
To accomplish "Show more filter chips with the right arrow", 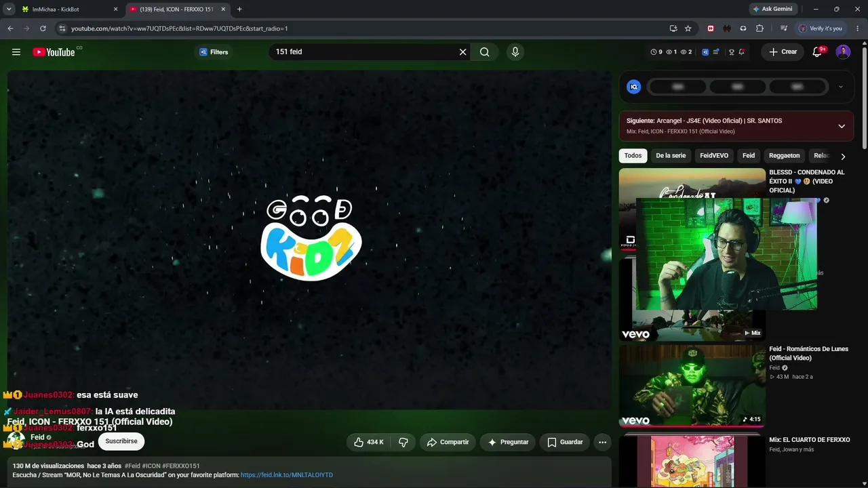I will pyautogui.click(x=843, y=156).
